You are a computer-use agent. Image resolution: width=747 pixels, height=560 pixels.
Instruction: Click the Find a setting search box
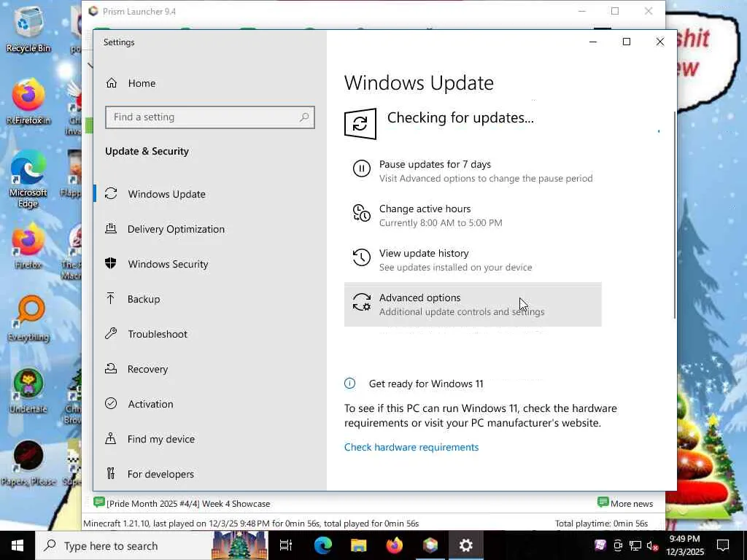[210, 117]
